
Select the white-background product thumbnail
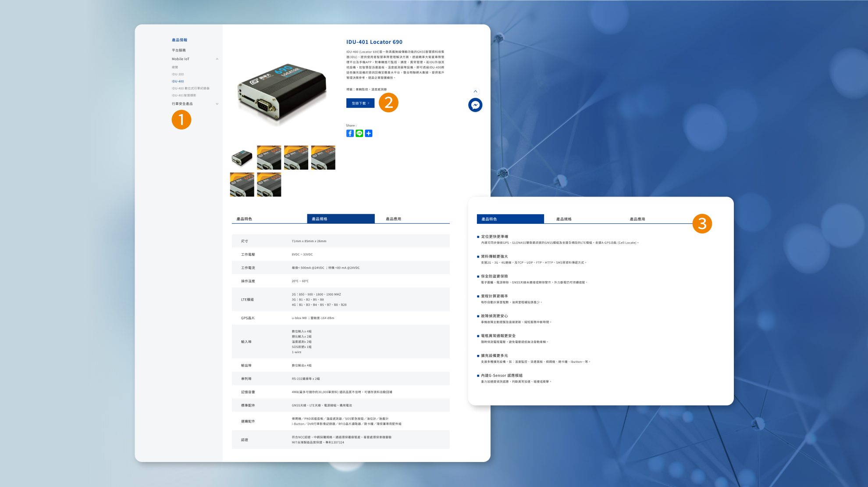click(x=242, y=158)
